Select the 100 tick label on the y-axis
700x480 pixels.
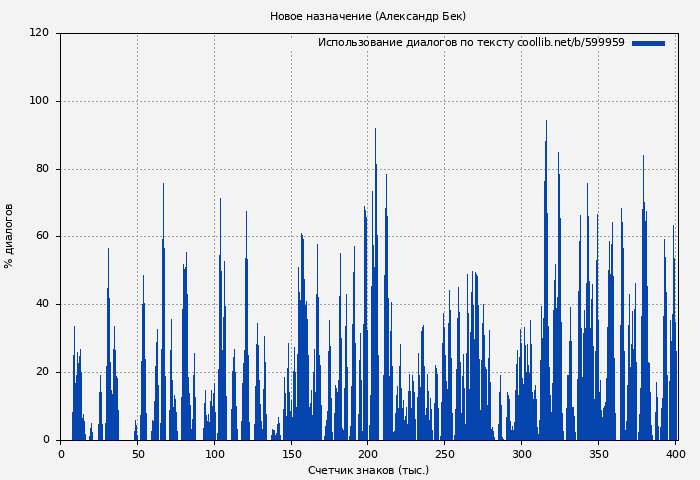click(39, 101)
